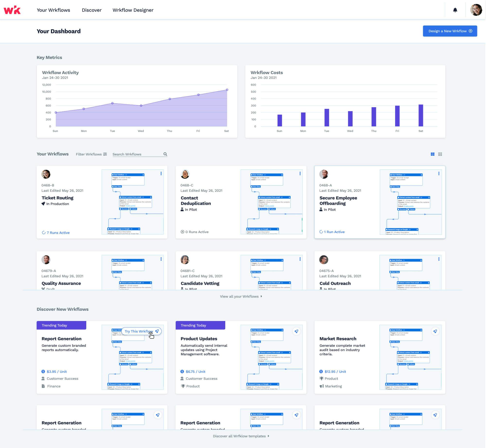Click the 7 Runs Active spinner icon
Viewport: 486px width, 448px height.
click(44, 232)
